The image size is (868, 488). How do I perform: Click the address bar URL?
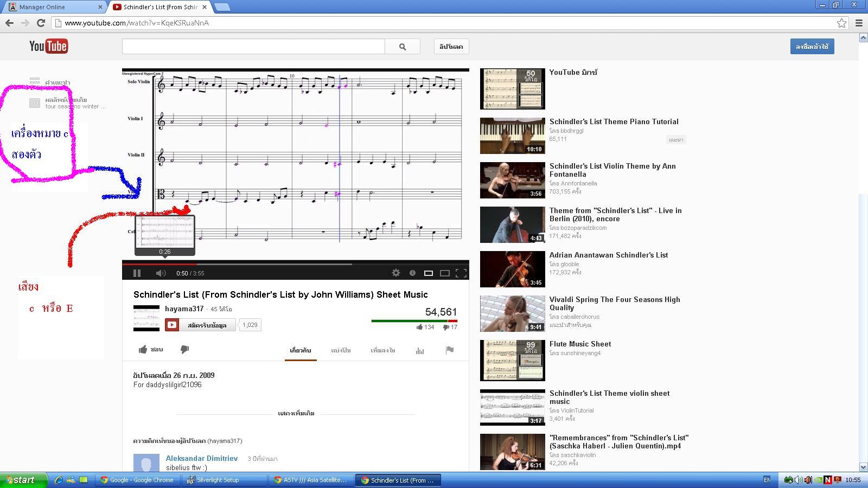click(137, 23)
